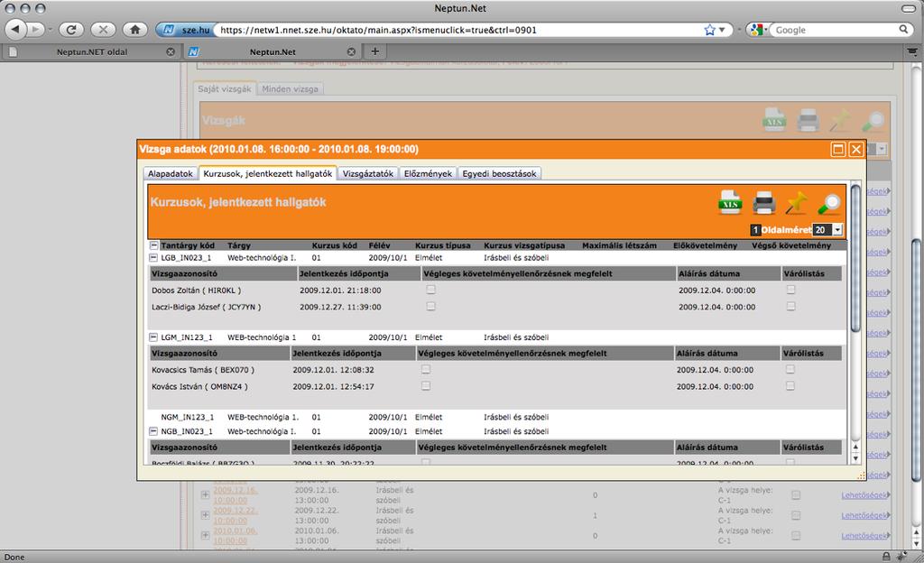Close the Neptun.Net tab

coord(351,51)
